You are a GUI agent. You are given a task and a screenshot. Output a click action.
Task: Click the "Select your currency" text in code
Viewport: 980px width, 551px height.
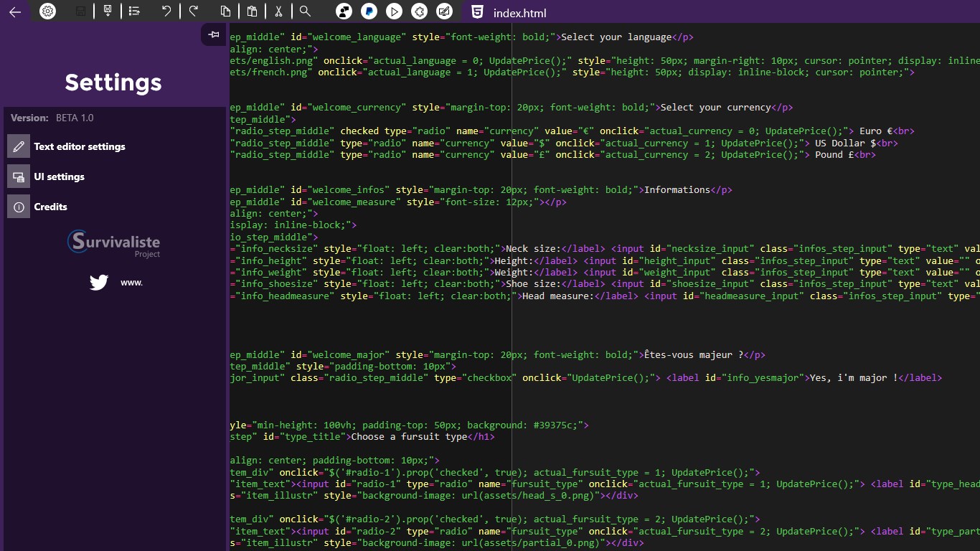tap(715, 108)
